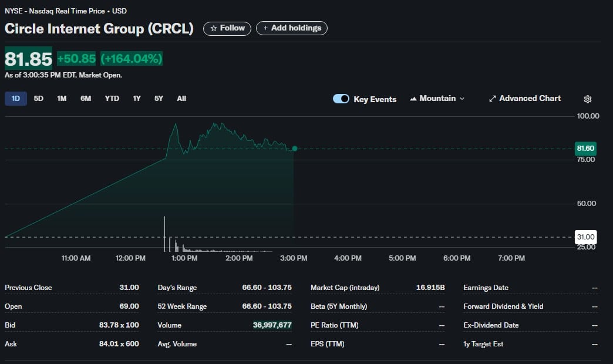Click the Open value 69.00
Viewport: 613px width, 364px height.
coord(129,306)
